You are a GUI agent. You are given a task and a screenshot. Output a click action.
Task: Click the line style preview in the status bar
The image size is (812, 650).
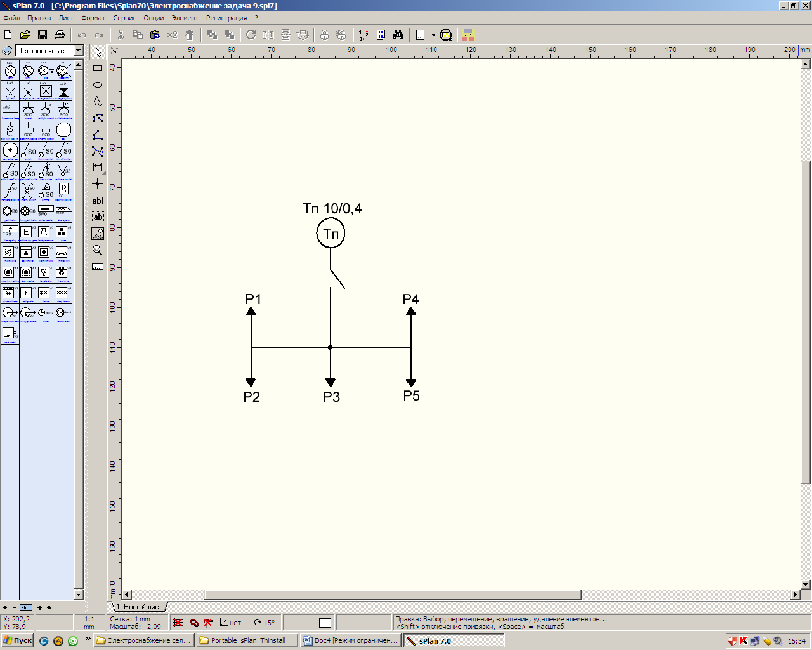coord(301,623)
